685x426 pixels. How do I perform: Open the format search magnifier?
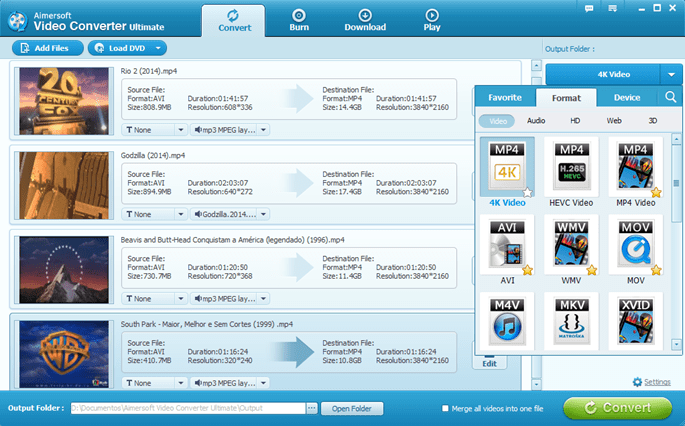(x=671, y=97)
